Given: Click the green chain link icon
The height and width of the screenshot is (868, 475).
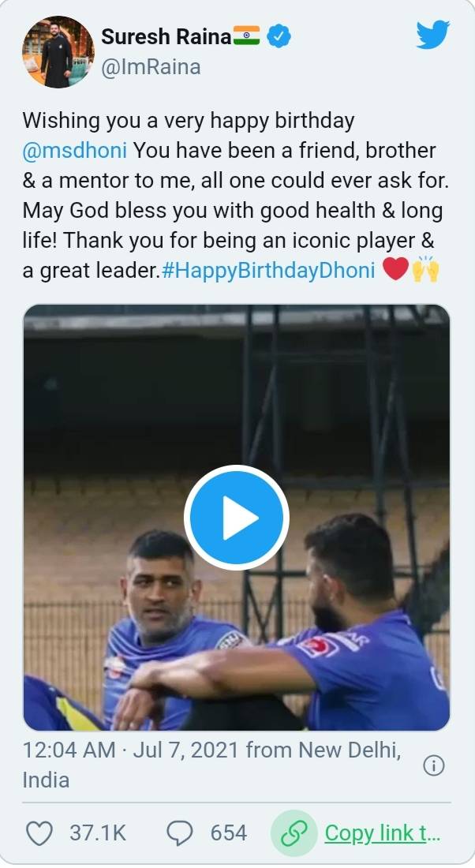Looking at the screenshot, I should [294, 832].
